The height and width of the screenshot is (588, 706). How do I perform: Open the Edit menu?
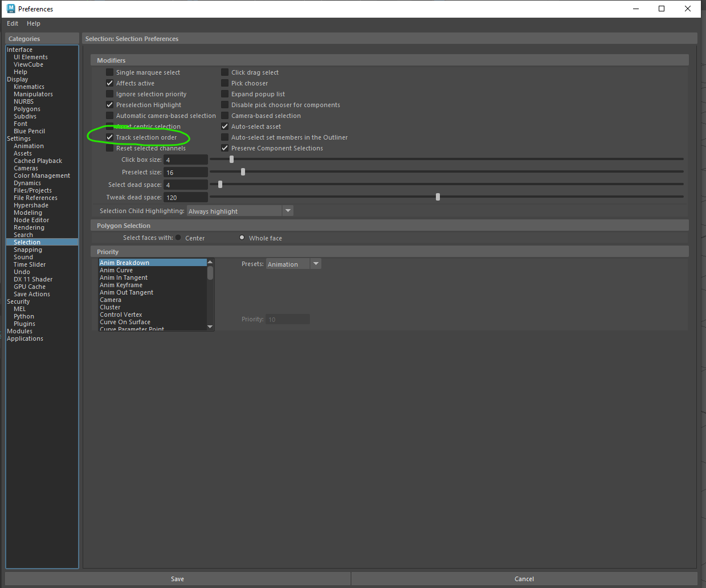(13, 23)
